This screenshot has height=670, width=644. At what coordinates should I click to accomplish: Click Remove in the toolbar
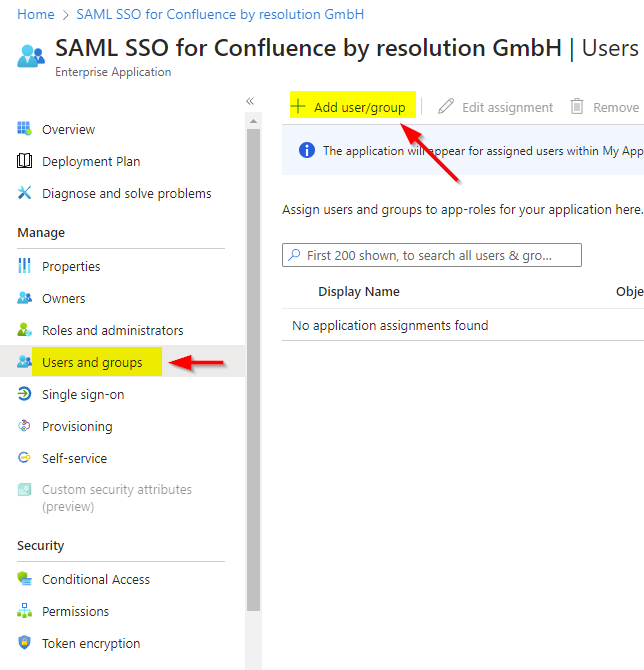pos(605,107)
